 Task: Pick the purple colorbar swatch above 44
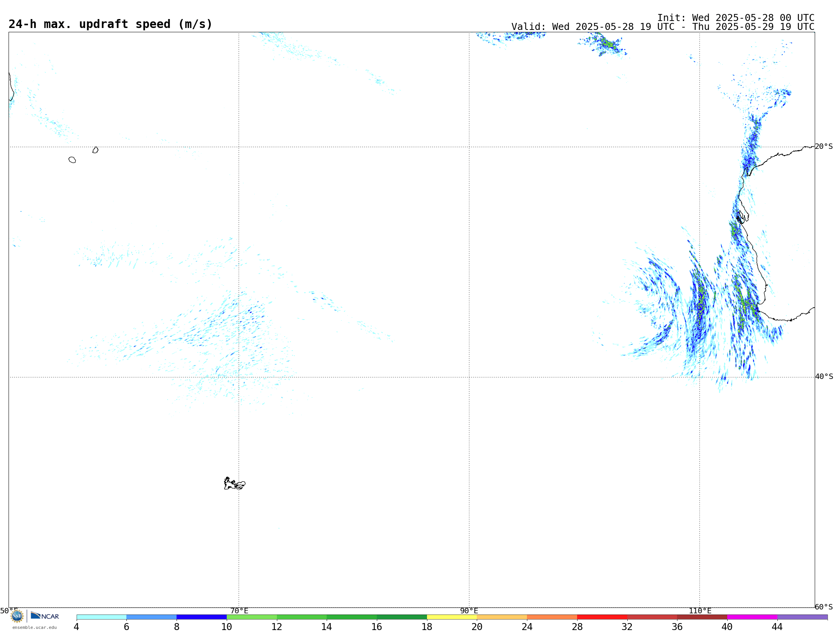tap(802, 617)
